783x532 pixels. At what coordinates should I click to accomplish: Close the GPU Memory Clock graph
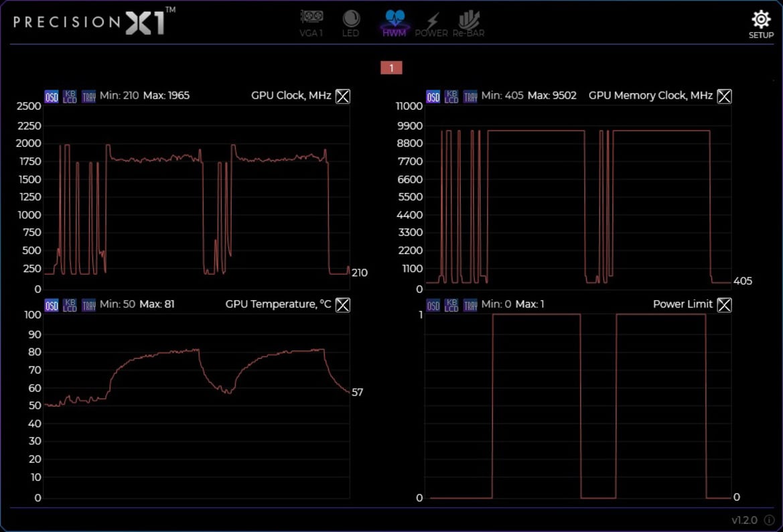click(724, 96)
